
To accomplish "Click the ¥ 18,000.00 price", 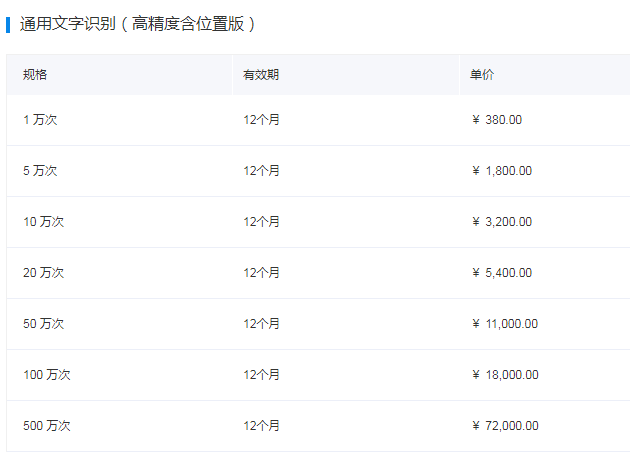I will [x=504, y=375].
